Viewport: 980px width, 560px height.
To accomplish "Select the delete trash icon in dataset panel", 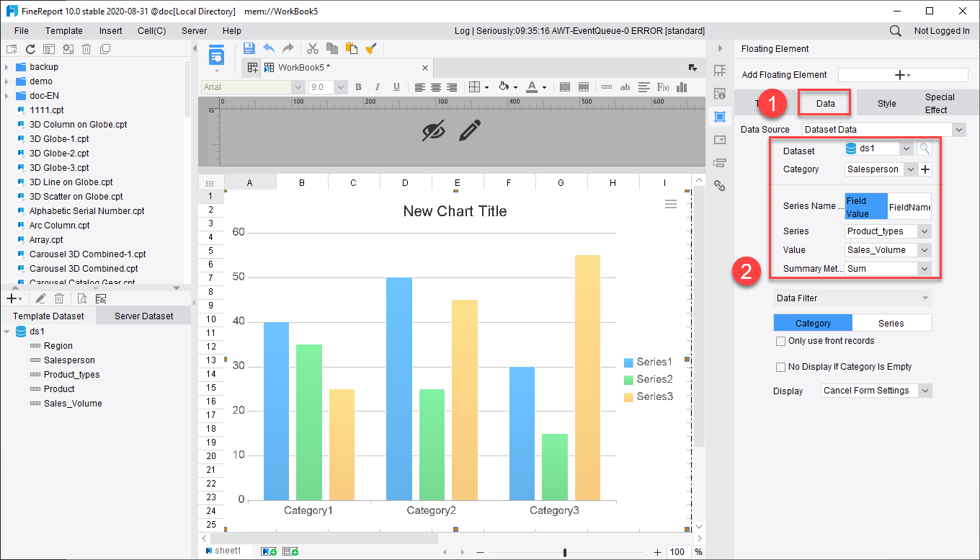I will 58,298.
